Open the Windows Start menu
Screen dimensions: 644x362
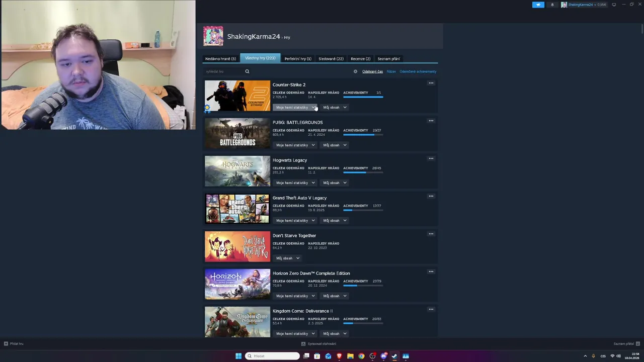coord(238,356)
